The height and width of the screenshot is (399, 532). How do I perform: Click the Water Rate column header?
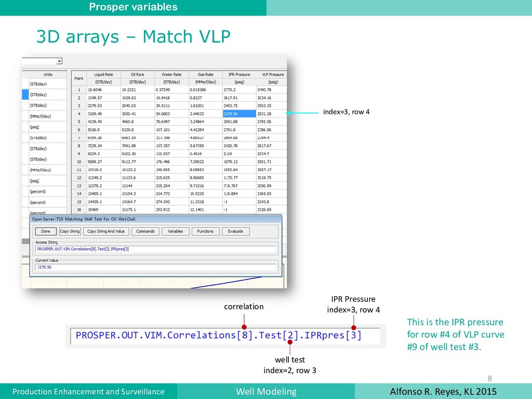click(x=171, y=75)
